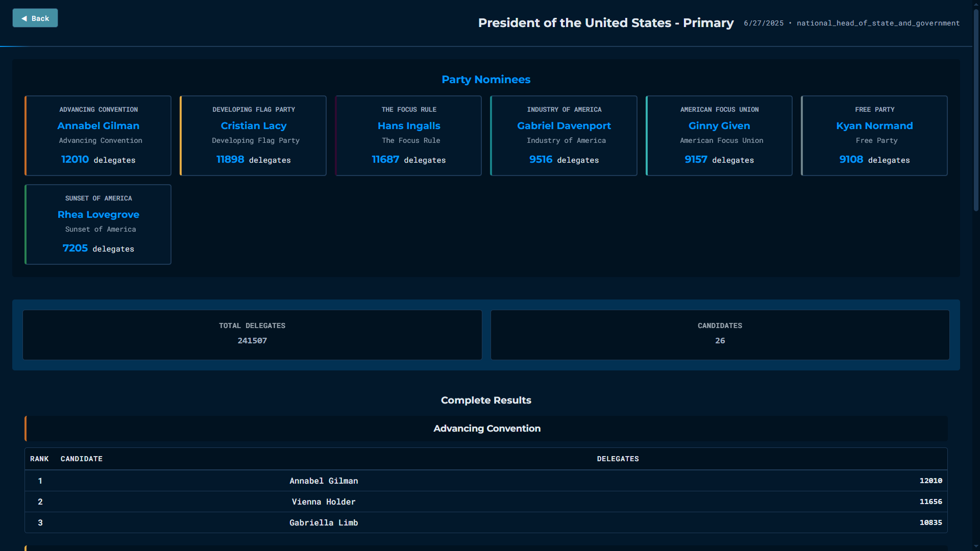Open Annabel Gilman nominee card
980x551 pixels.
98,136
